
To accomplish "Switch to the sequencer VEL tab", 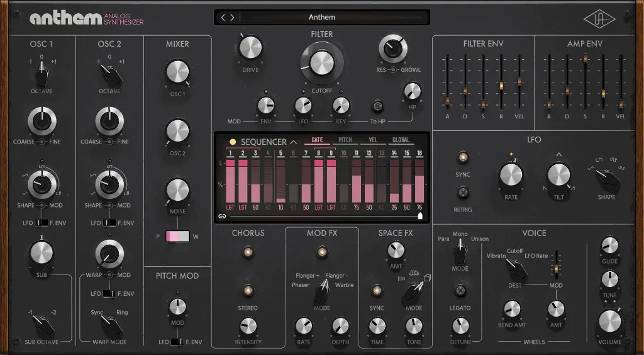I will tap(373, 140).
